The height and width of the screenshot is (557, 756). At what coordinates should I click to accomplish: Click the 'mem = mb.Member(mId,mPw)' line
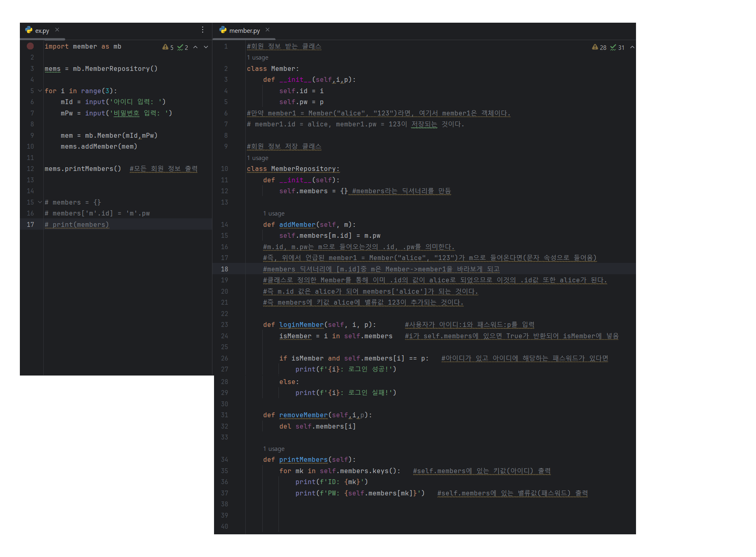109,136
